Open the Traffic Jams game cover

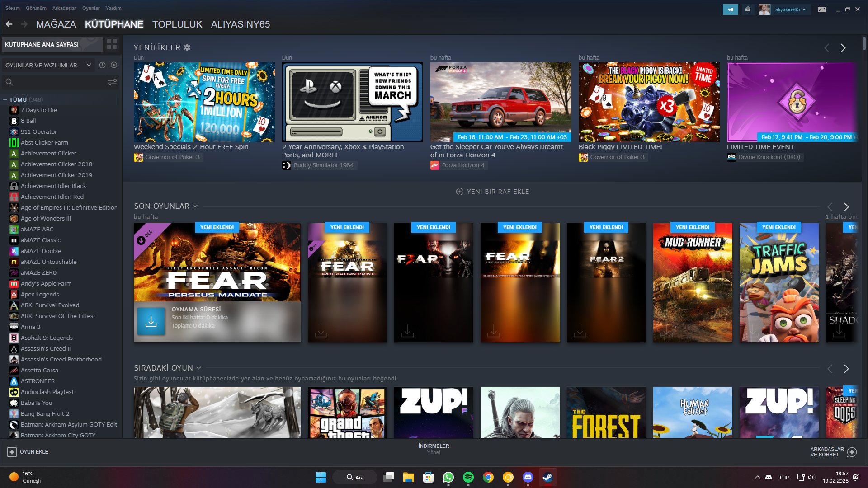[x=779, y=282]
